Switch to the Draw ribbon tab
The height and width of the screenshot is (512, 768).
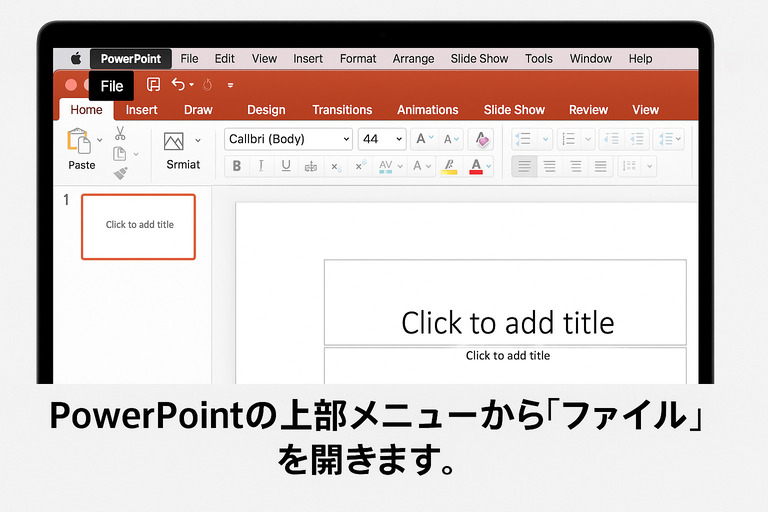198,110
